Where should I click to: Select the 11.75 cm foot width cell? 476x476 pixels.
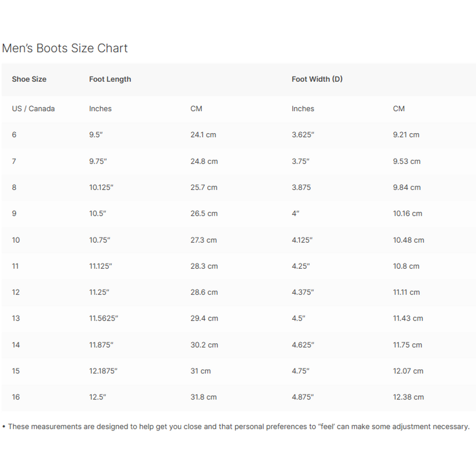(407, 345)
